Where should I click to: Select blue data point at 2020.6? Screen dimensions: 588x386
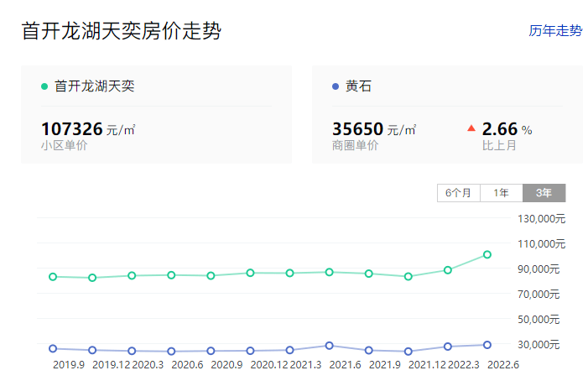coord(171,351)
